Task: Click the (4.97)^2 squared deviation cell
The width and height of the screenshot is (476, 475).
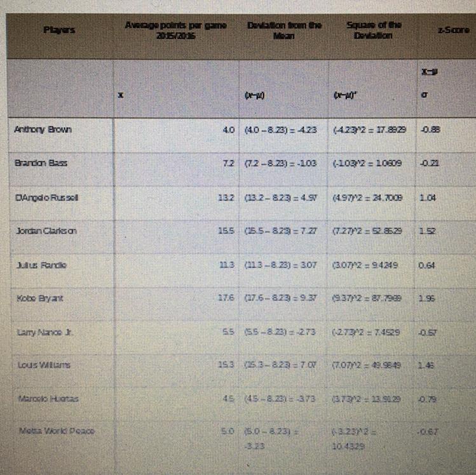Action: [367, 197]
